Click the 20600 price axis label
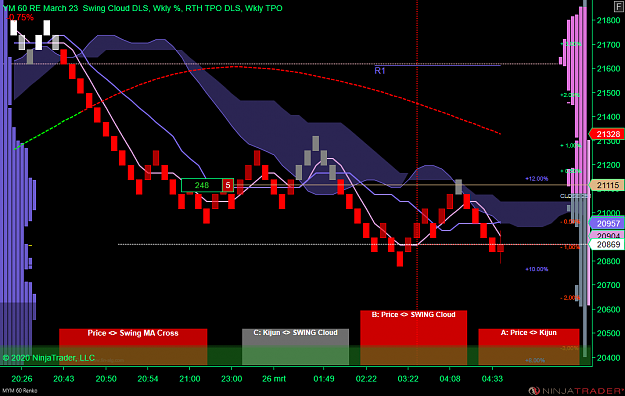The width and height of the screenshot is (625, 396). (x=608, y=309)
